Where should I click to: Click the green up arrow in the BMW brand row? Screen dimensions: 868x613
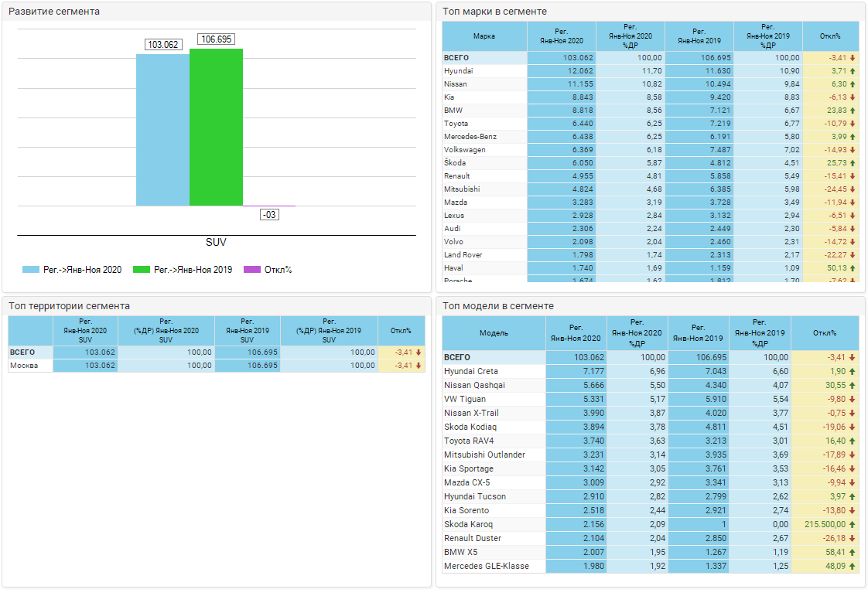[853, 111]
